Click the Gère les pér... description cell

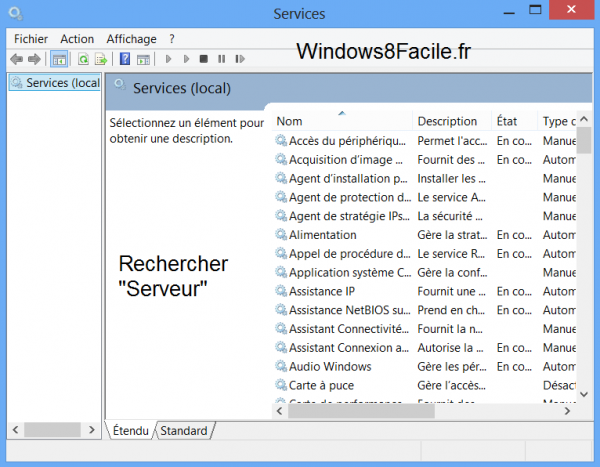[452, 366]
